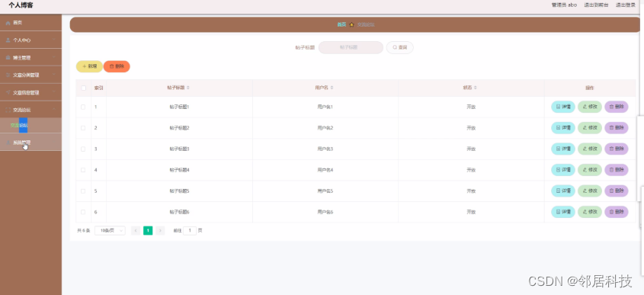Screen dimensions: 644x295
Task: Click 修改 for row 帖子标题3
Action: pyautogui.click(x=590, y=149)
